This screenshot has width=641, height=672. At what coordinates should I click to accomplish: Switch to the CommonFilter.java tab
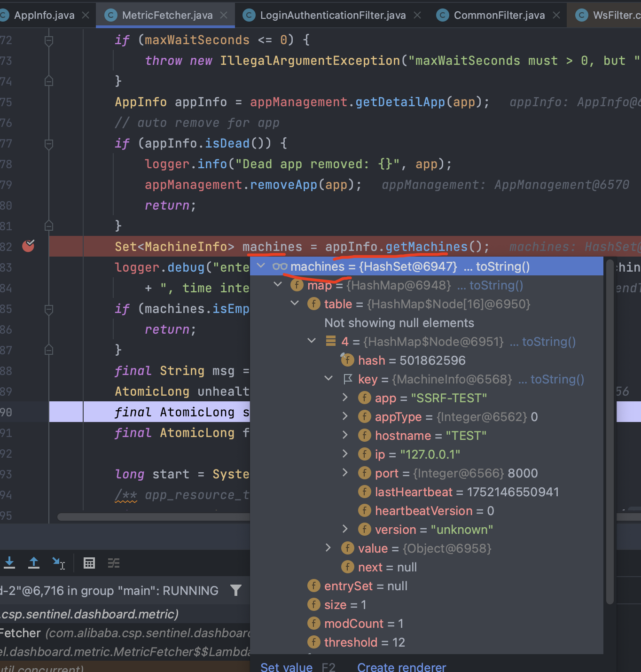pos(499,15)
